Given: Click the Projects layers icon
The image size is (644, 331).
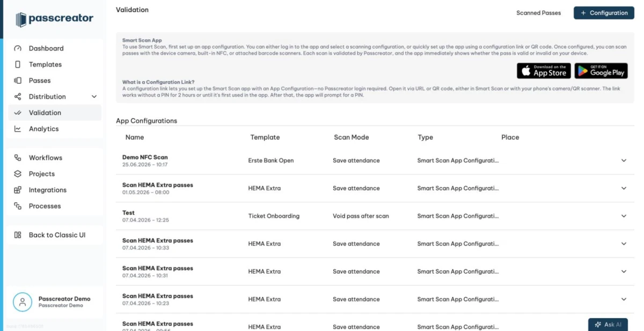Looking at the screenshot, I should point(18,174).
